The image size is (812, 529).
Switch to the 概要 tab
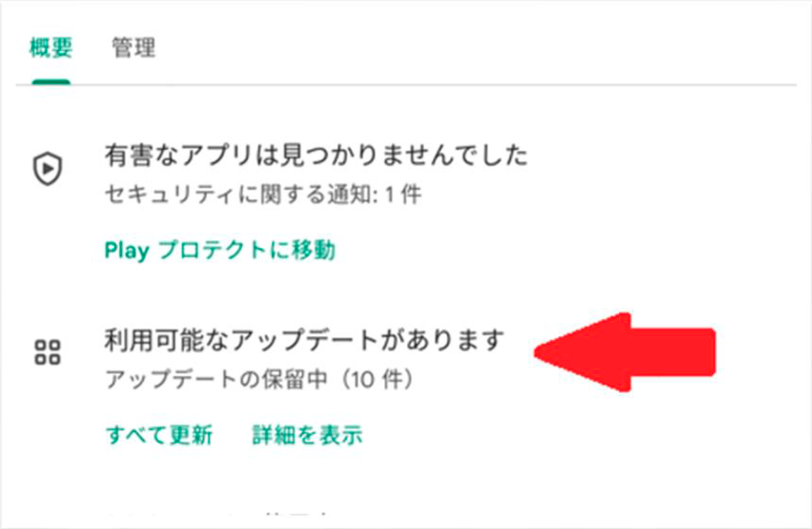50,48
